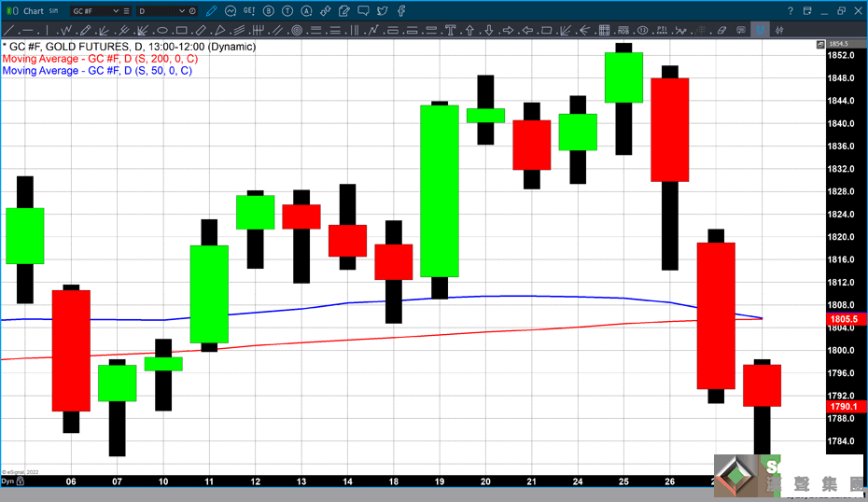
Task: Toggle the Dyn lock at bottom left
Action: coord(9,481)
